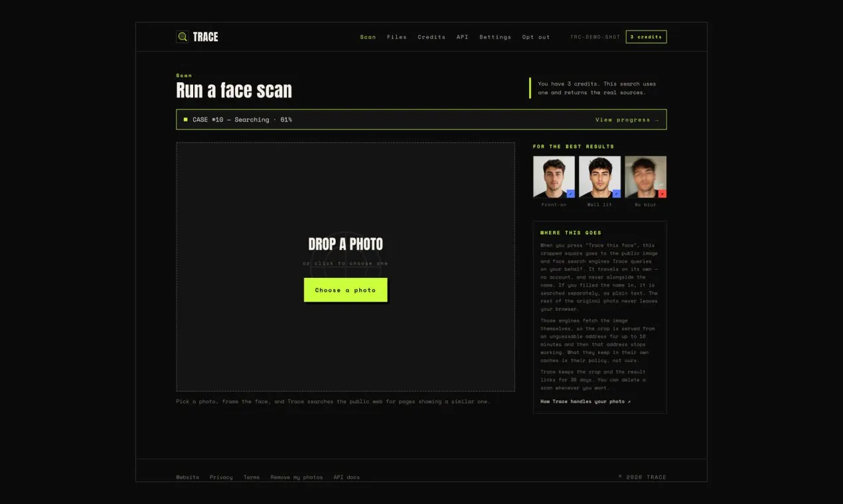This screenshot has width=843, height=504.
Task: Open the Terms footer link
Action: tap(252, 477)
